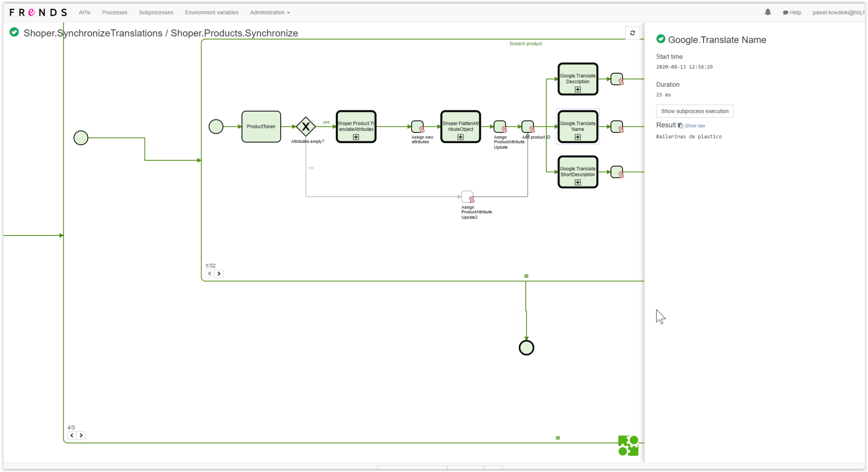Select the Add product ID script task
Image resolution: width=868 pixels, height=472 pixels.
[527, 126]
